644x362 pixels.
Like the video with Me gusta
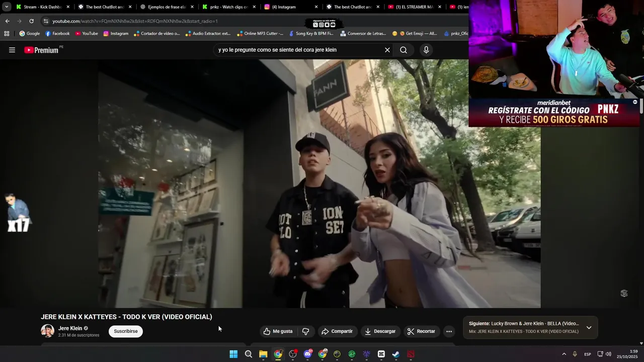[278, 331]
